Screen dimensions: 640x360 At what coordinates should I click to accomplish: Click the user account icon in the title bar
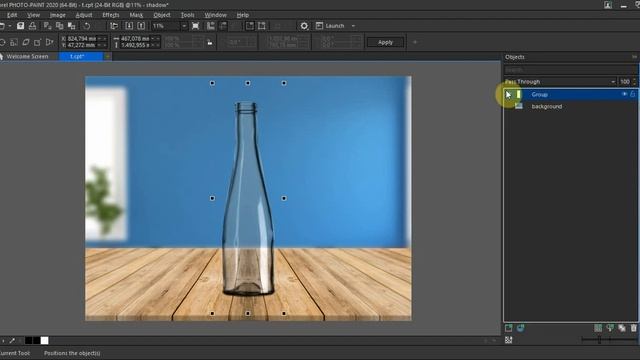pos(608,5)
